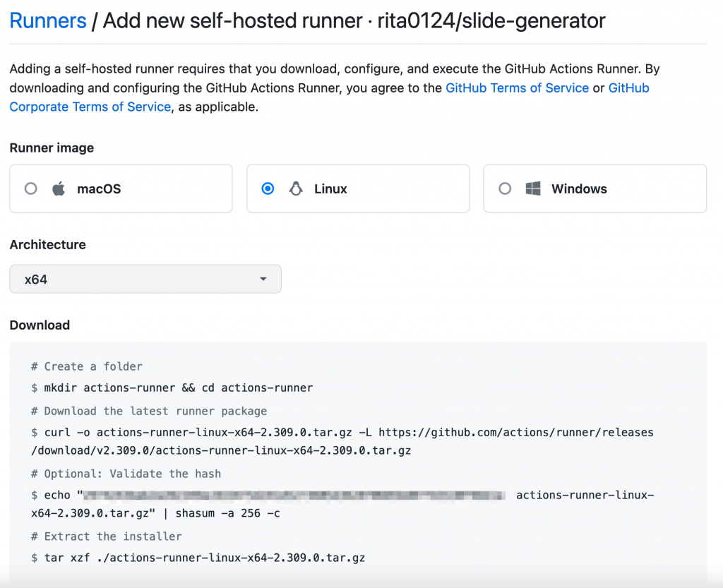Image resolution: width=723 pixels, height=588 pixels.
Task: Click the curl download command line
Action: (342, 441)
